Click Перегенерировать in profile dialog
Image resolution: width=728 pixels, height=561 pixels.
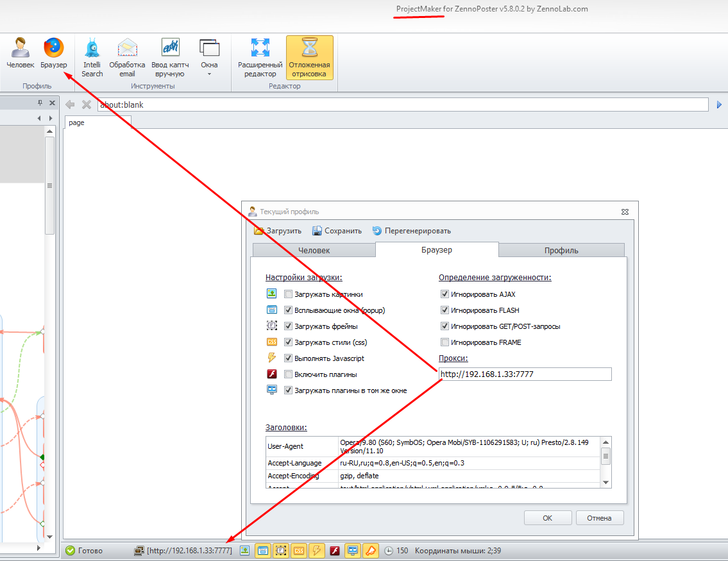[x=411, y=231]
